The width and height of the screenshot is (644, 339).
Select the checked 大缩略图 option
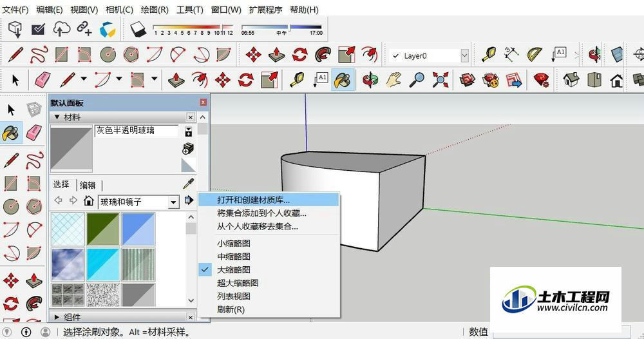coord(234,269)
